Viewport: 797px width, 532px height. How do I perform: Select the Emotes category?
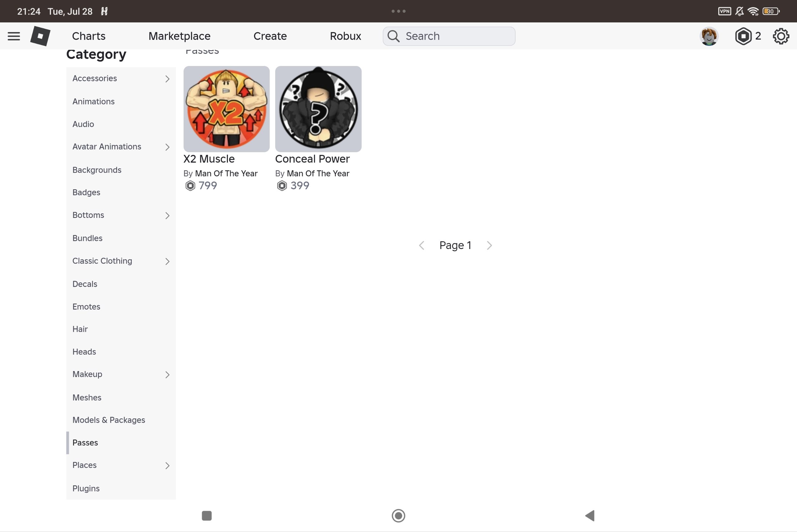(x=121, y=307)
